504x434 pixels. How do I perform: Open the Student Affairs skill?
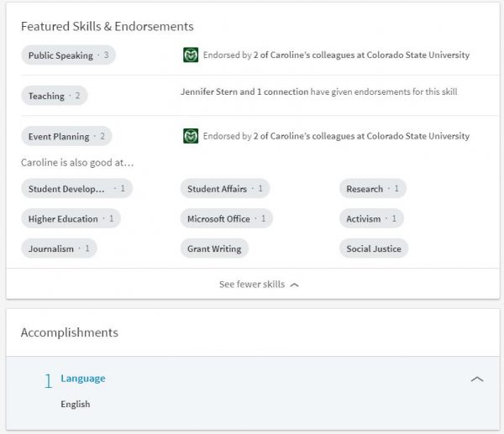pos(224,189)
